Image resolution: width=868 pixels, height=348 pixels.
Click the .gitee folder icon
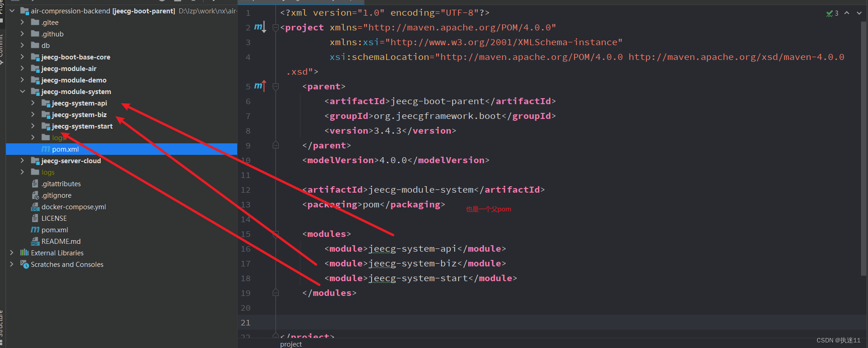tap(35, 22)
